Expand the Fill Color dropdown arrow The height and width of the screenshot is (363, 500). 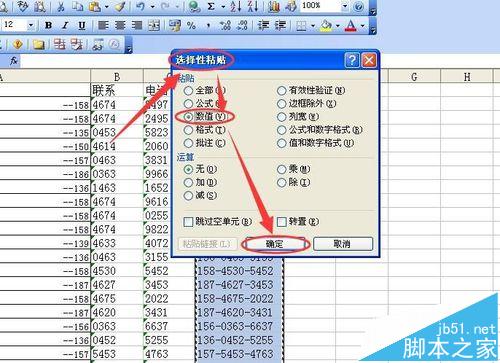point(338,25)
